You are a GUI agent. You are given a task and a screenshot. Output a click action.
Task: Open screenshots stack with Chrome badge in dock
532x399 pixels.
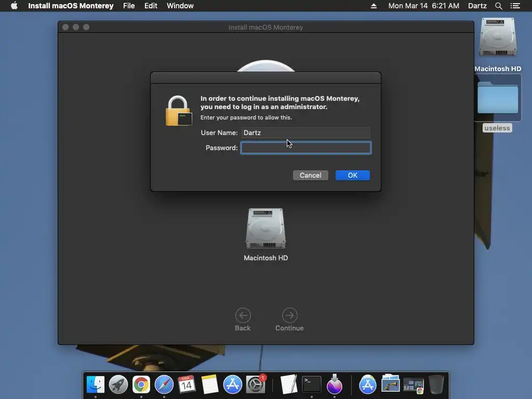413,385
